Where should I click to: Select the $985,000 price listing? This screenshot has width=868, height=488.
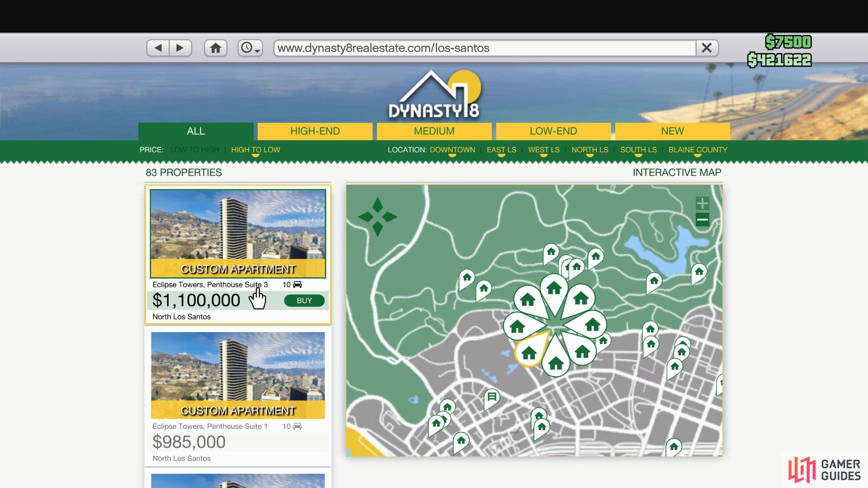[189, 442]
